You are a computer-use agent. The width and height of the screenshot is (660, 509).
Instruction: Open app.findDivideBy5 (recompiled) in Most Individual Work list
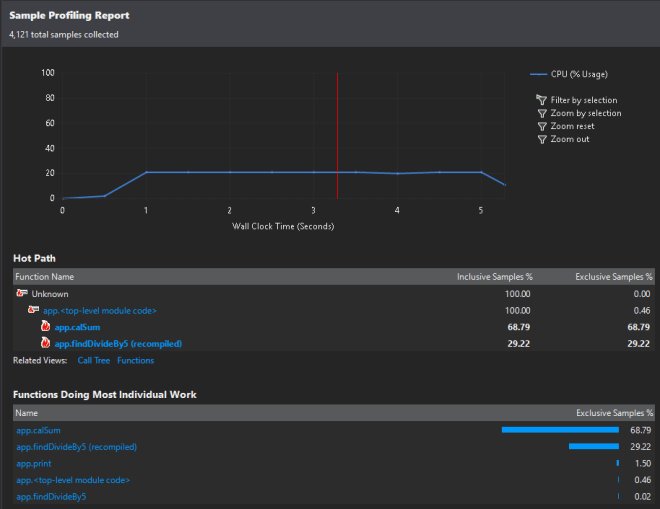coord(77,447)
